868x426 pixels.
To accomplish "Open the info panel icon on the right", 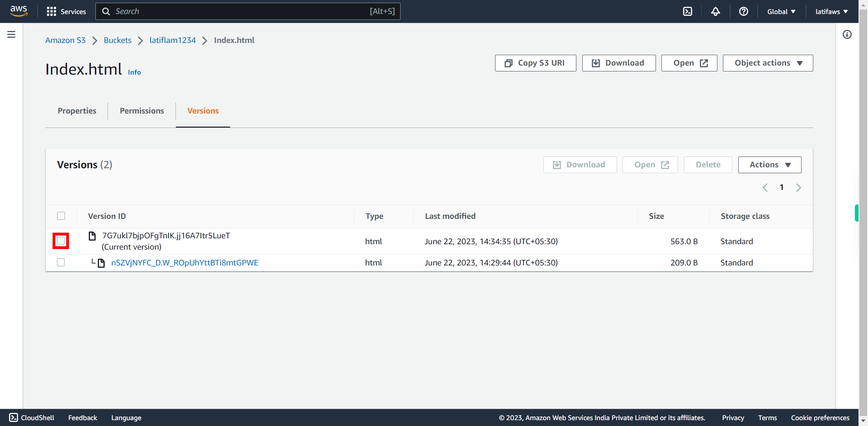I will 847,34.
